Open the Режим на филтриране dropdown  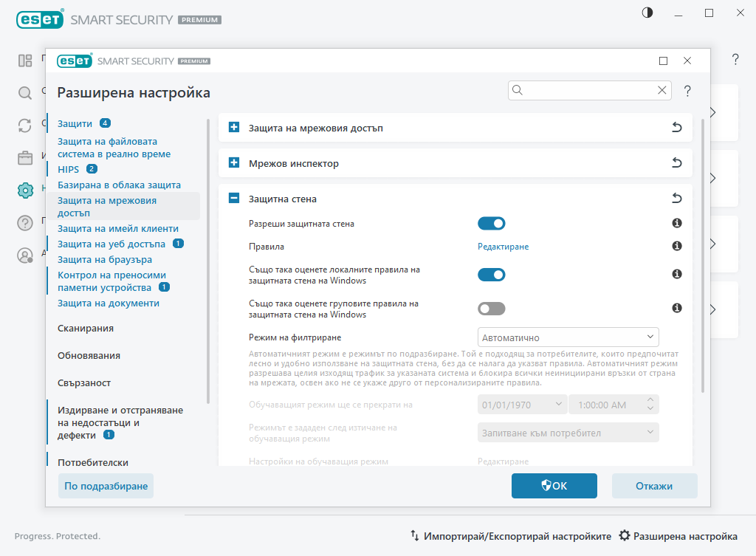(568, 337)
